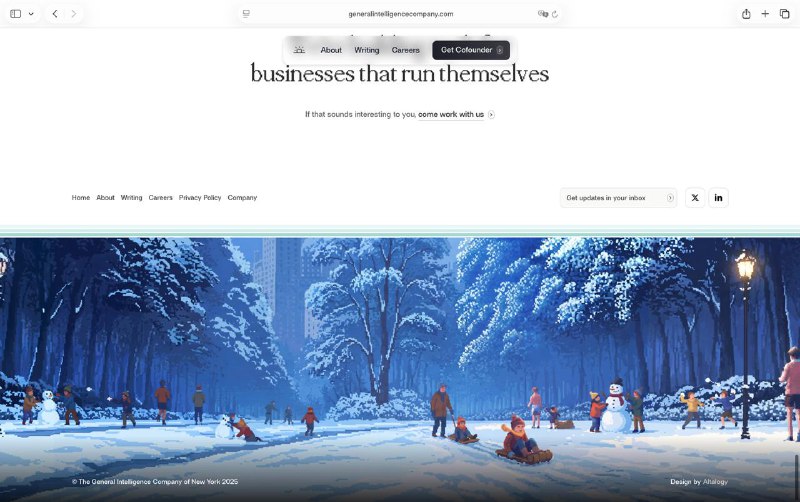The width and height of the screenshot is (800, 502).
Task: Go back with the back arrow
Action: point(55,14)
